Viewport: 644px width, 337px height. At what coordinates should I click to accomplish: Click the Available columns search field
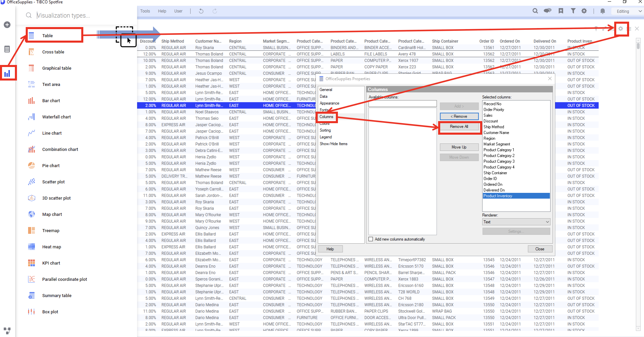point(403,104)
